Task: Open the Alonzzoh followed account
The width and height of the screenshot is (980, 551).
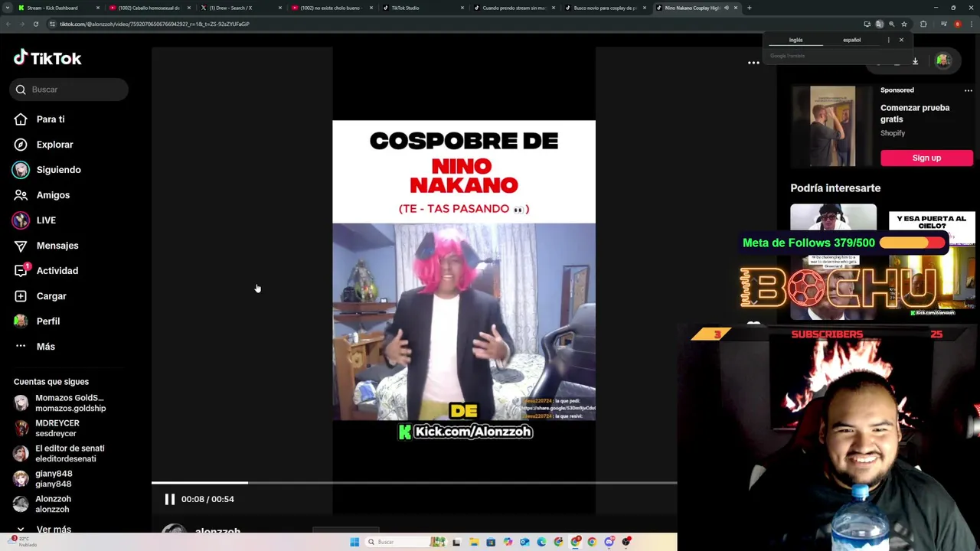Action: coord(44,504)
